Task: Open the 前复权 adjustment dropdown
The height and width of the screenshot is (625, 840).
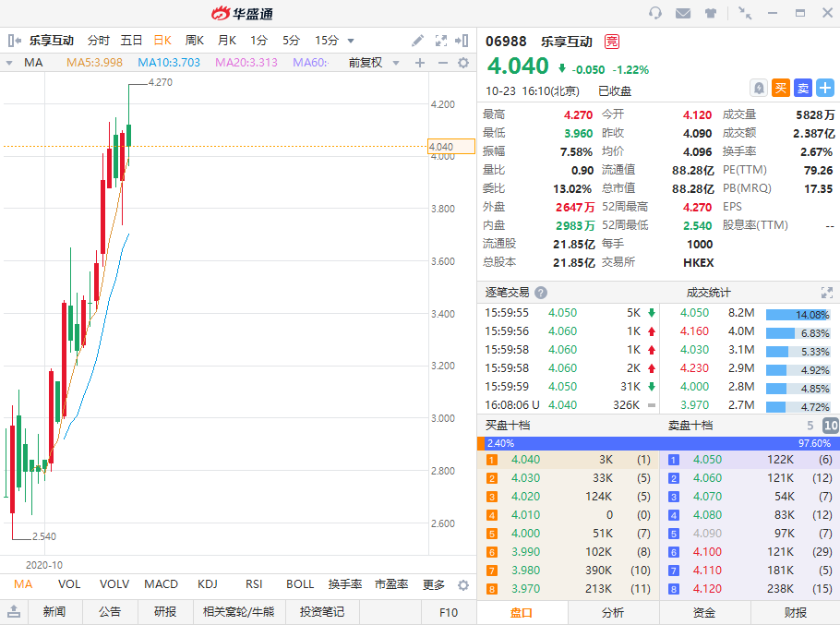Action: point(374,63)
